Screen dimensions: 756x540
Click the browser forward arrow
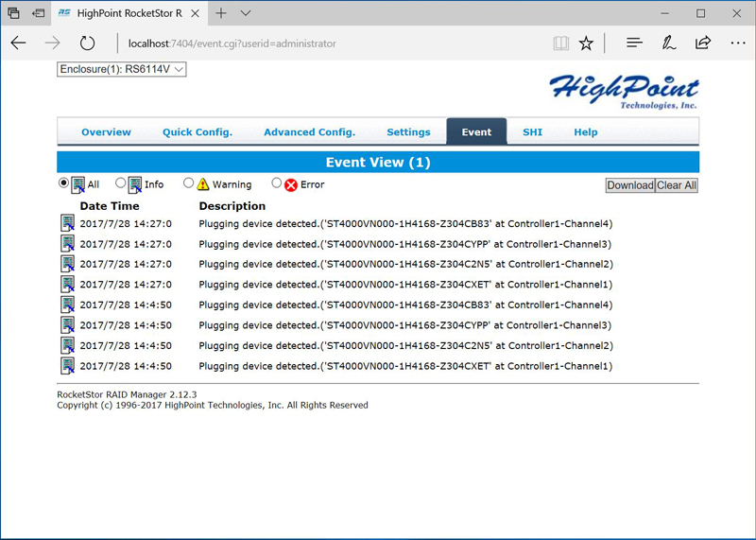click(x=52, y=43)
